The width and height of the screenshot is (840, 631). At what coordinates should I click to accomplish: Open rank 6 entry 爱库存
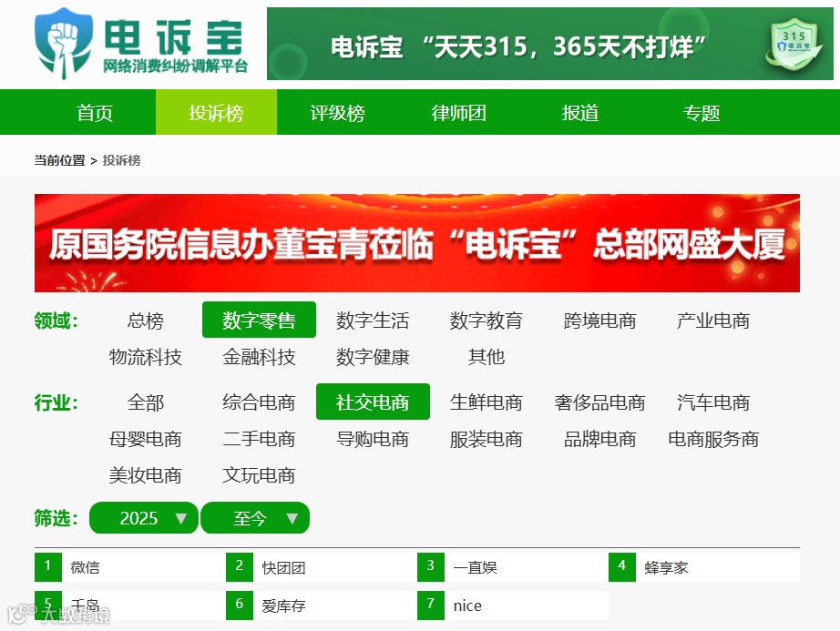(322, 606)
